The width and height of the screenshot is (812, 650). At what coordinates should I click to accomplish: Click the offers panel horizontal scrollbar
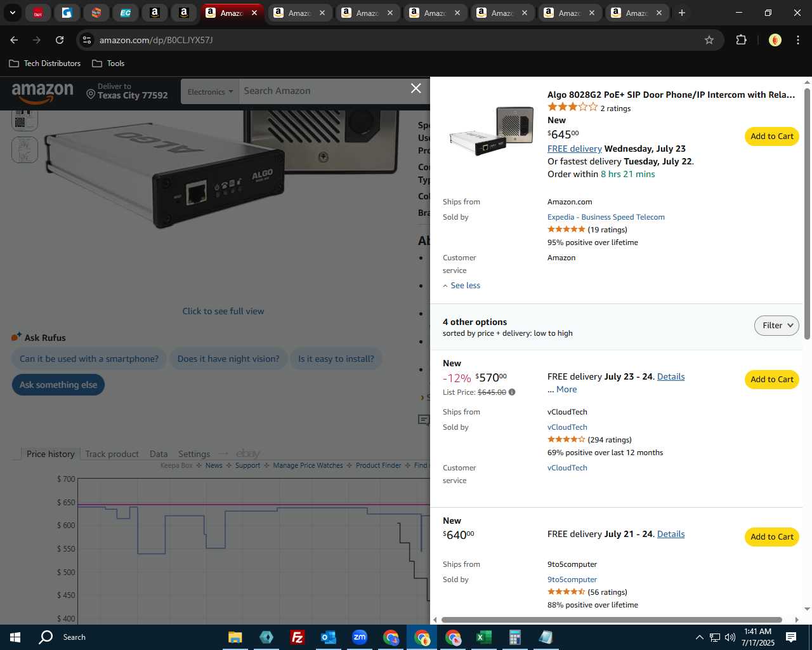tap(612, 620)
